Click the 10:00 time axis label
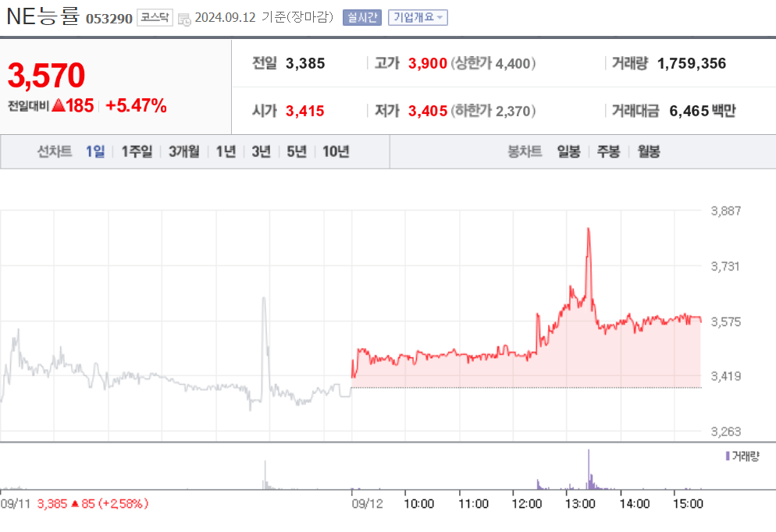Viewport: 776px width, 532px height. 418,504
